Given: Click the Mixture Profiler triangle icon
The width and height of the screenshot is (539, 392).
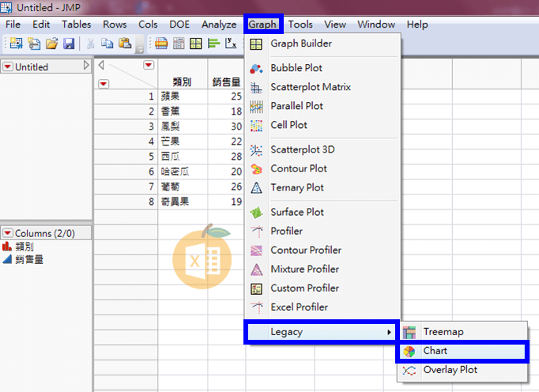Looking at the screenshot, I should (256, 270).
